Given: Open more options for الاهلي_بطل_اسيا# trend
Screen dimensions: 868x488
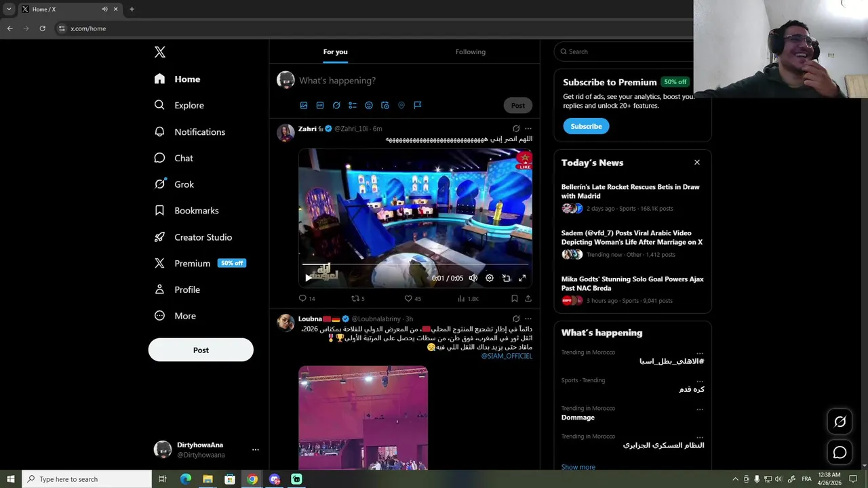Looking at the screenshot, I should click(x=699, y=353).
